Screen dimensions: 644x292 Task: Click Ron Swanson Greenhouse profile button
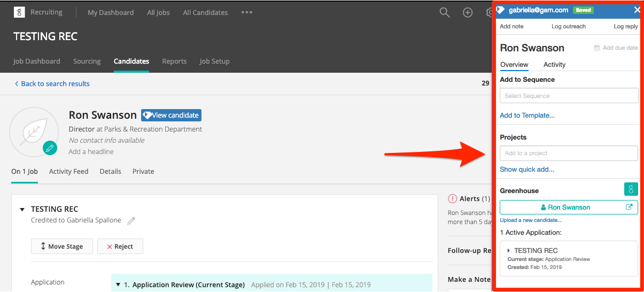pyautogui.click(x=569, y=207)
